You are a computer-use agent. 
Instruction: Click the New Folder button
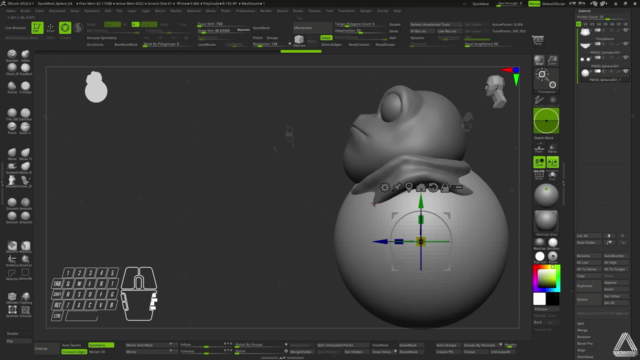589,242
